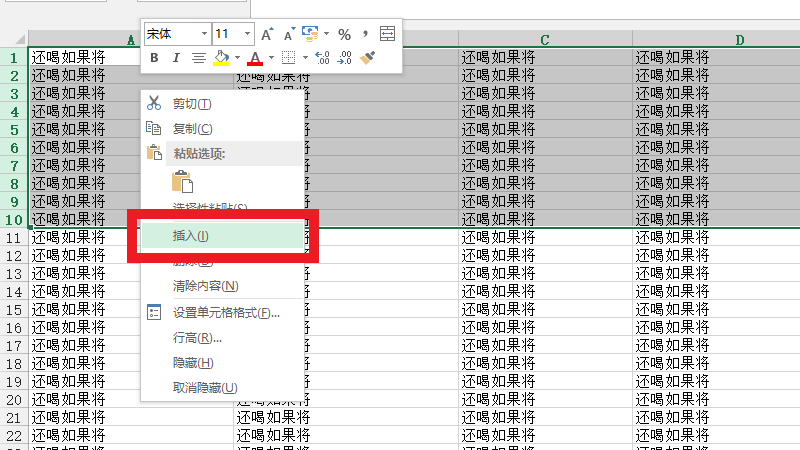Click the decrease decimal icon

point(344,58)
